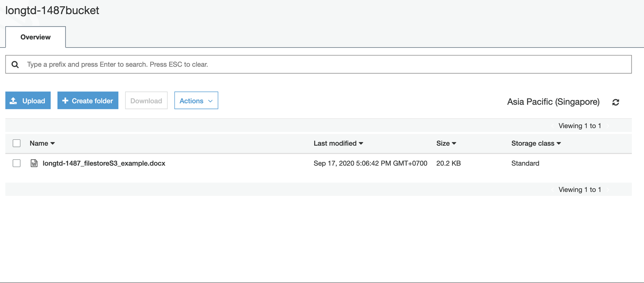The height and width of the screenshot is (283, 644).
Task: Click the next page arrow in the bottom pagination
Action: click(x=608, y=190)
